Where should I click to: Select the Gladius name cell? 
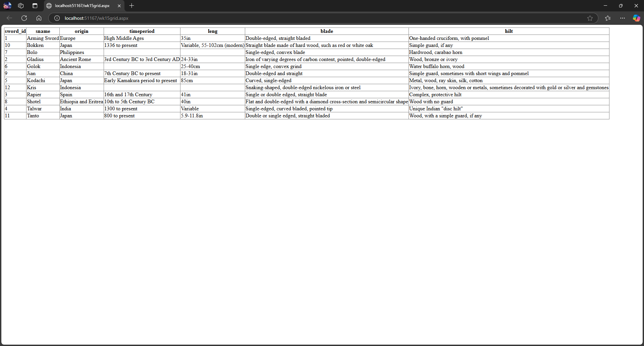point(43,59)
